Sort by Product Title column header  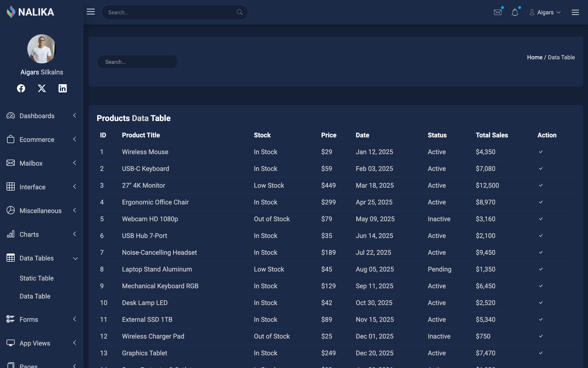coord(141,135)
